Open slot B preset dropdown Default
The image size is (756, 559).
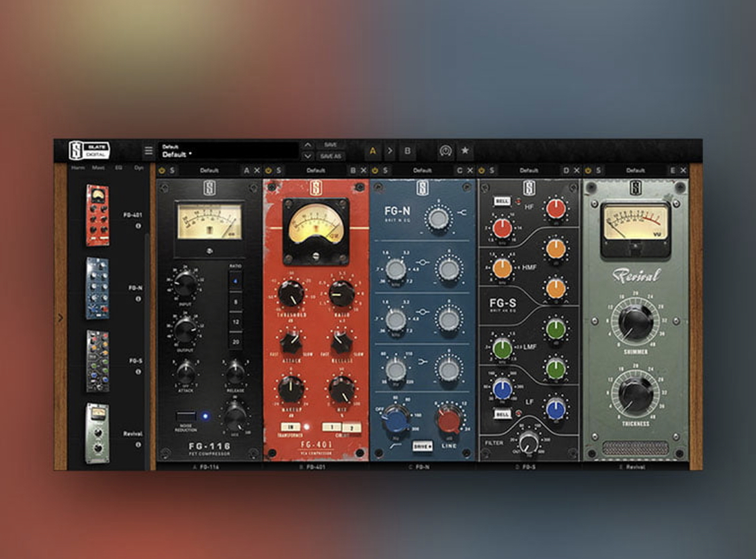316,170
